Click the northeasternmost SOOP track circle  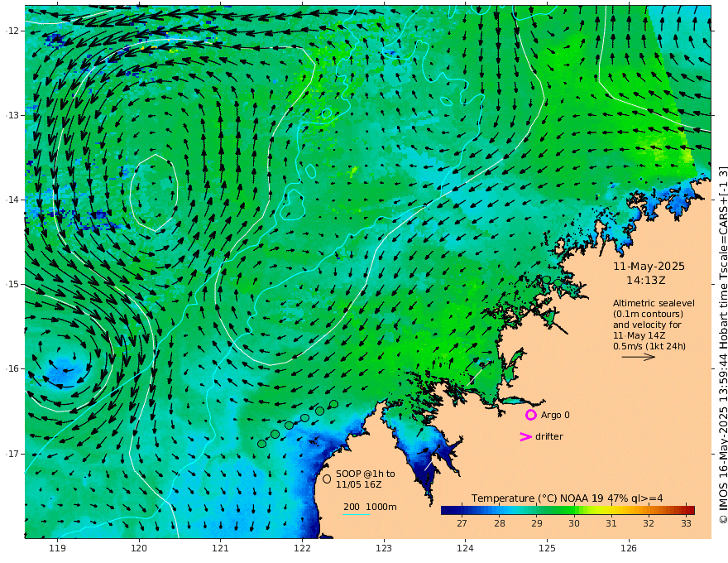[x=333, y=404]
